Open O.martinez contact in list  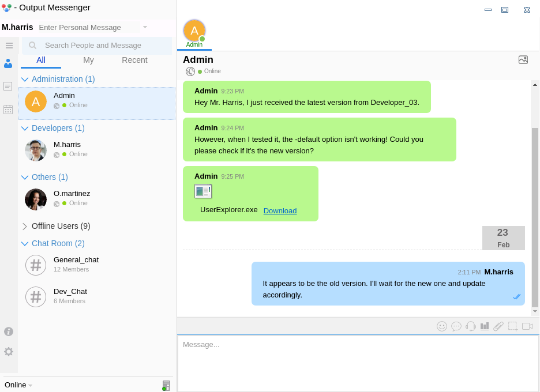[97, 199]
